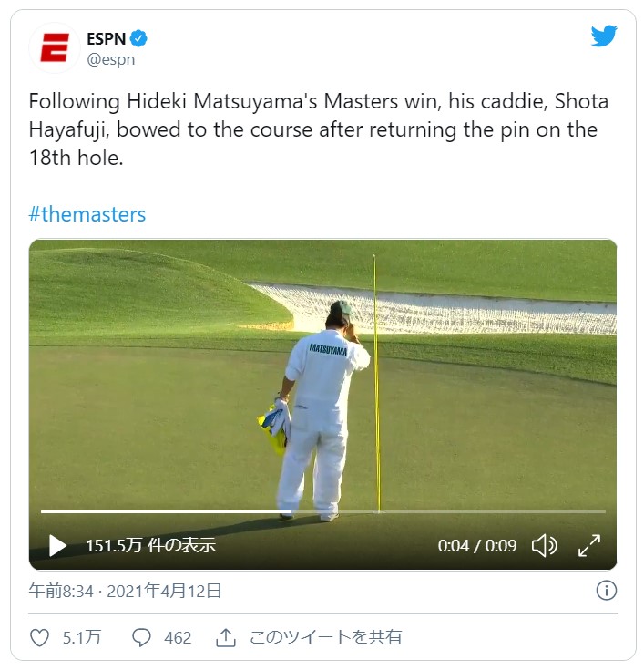The width and height of the screenshot is (644, 670).
Task: Click the ESPN profile avatar logo
Action: pyautogui.click(x=55, y=47)
